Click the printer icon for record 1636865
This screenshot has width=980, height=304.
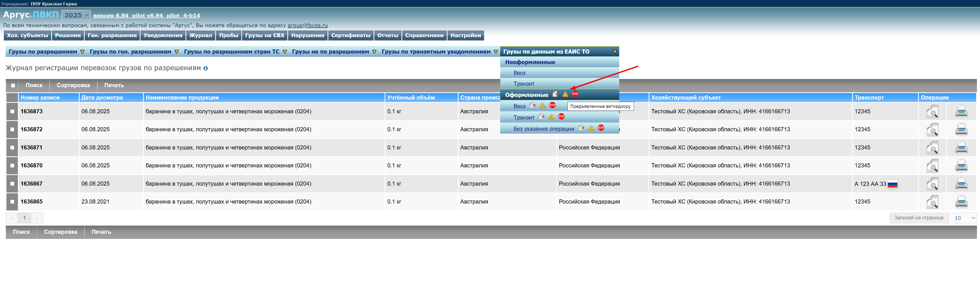(x=961, y=202)
